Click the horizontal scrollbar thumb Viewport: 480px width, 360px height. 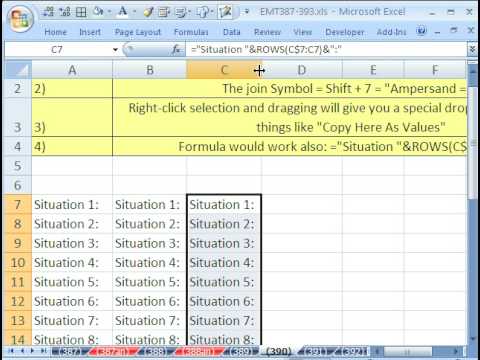click(x=407, y=351)
